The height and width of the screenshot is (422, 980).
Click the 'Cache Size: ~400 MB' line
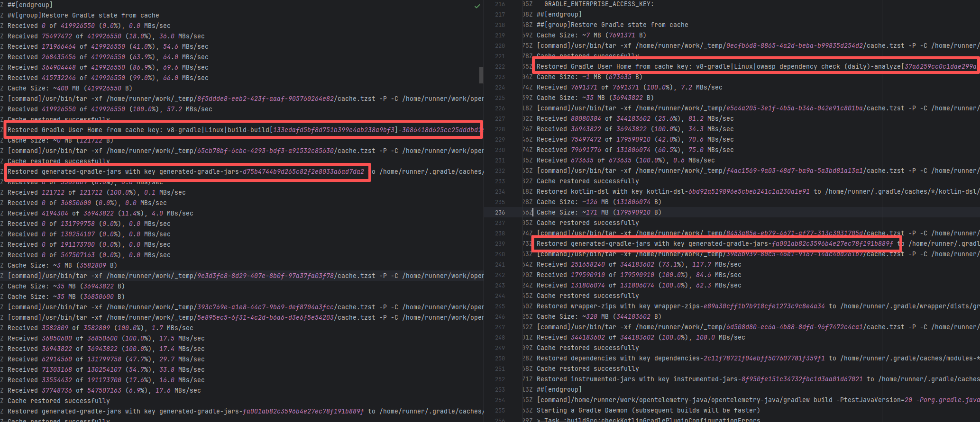click(70, 89)
